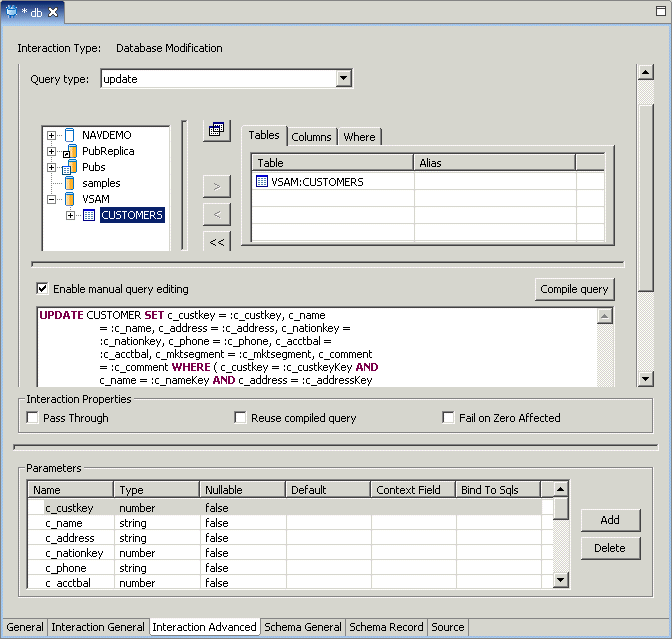This screenshot has width=672, height=639.
Task: Click the VSAM database icon
Action: (69, 199)
